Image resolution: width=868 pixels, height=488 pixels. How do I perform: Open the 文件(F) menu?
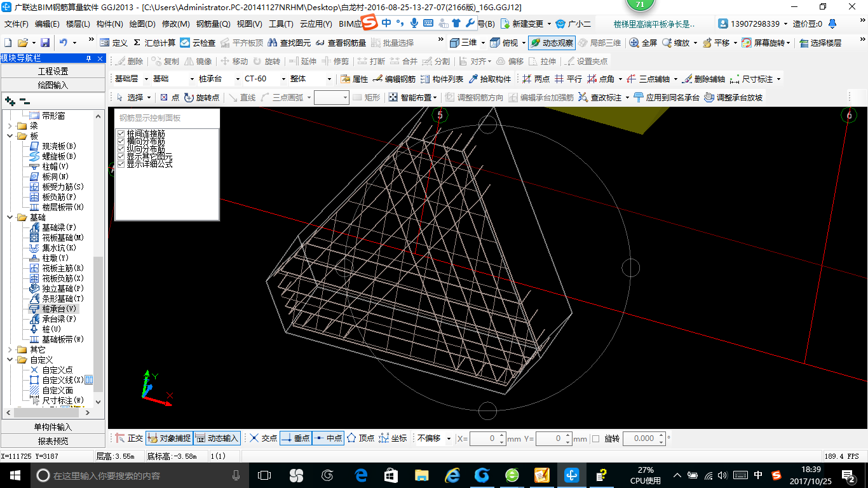[x=17, y=24]
